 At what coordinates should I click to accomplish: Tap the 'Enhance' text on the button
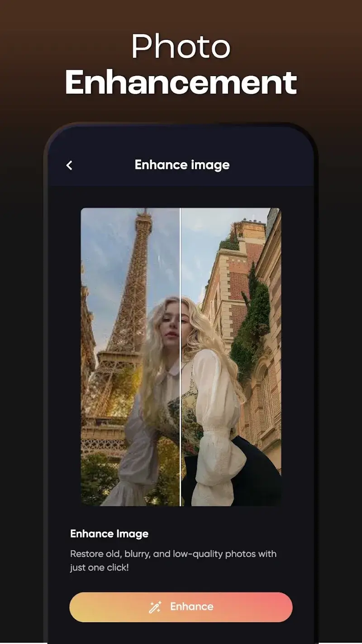click(x=191, y=607)
